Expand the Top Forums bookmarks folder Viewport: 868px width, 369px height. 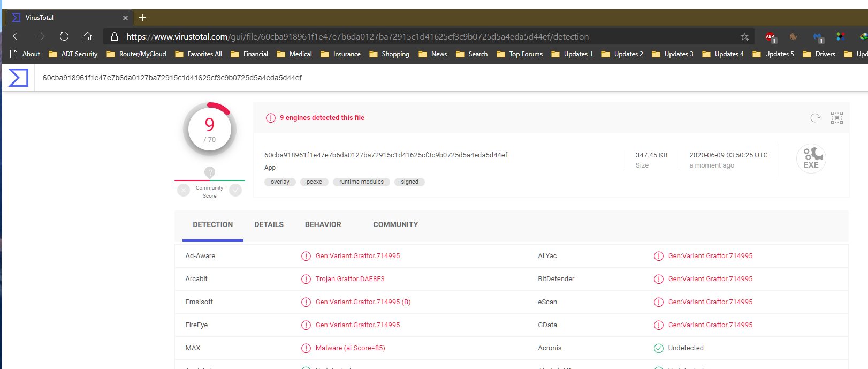pos(520,54)
